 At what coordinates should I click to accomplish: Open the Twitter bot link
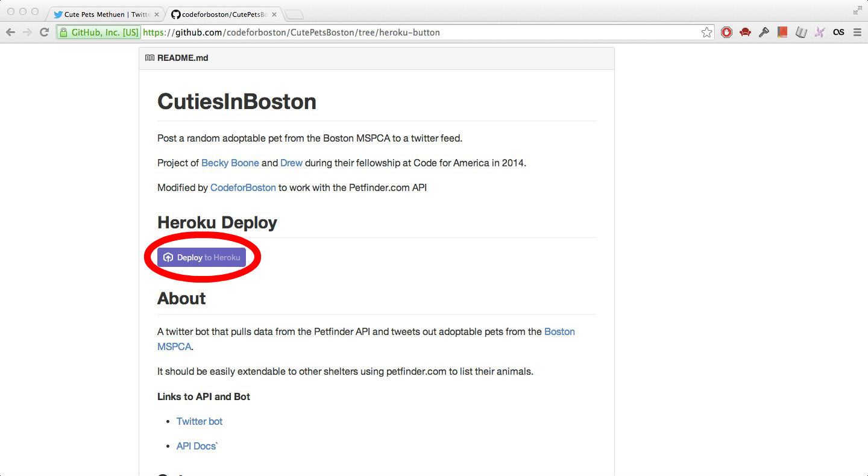[x=200, y=421]
